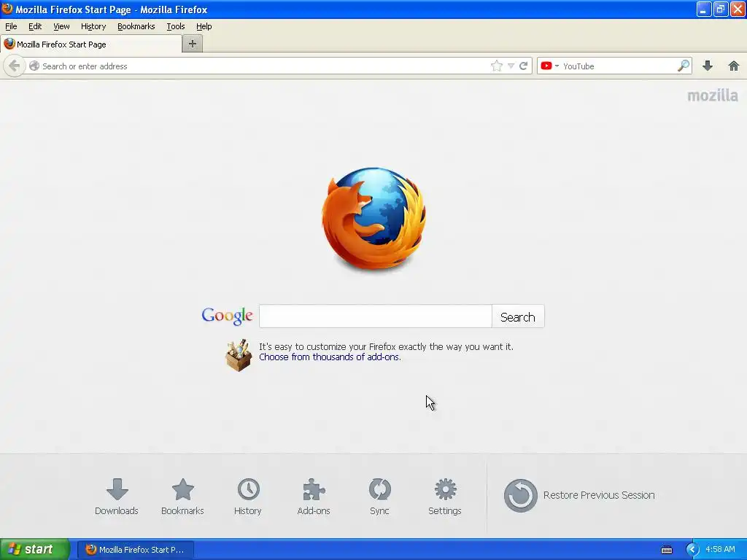
Task: Click the add-ons toolbox icon
Action: (x=239, y=355)
